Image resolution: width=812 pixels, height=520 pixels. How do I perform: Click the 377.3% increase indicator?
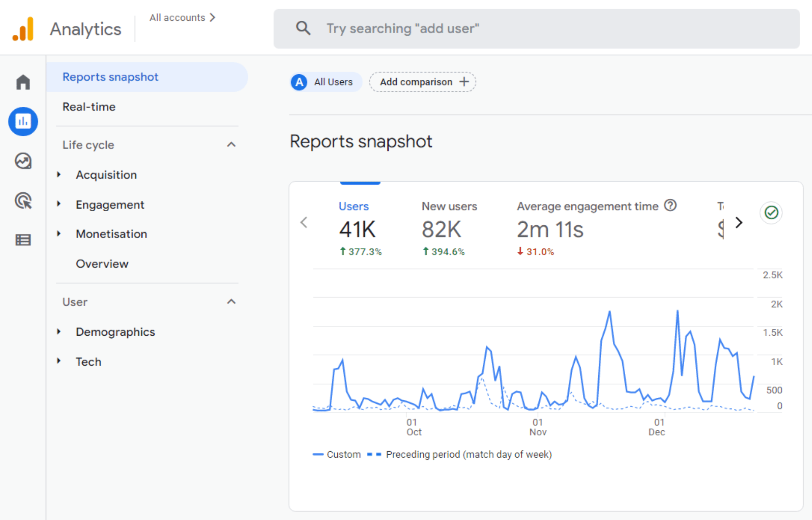click(x=361, y=252)
